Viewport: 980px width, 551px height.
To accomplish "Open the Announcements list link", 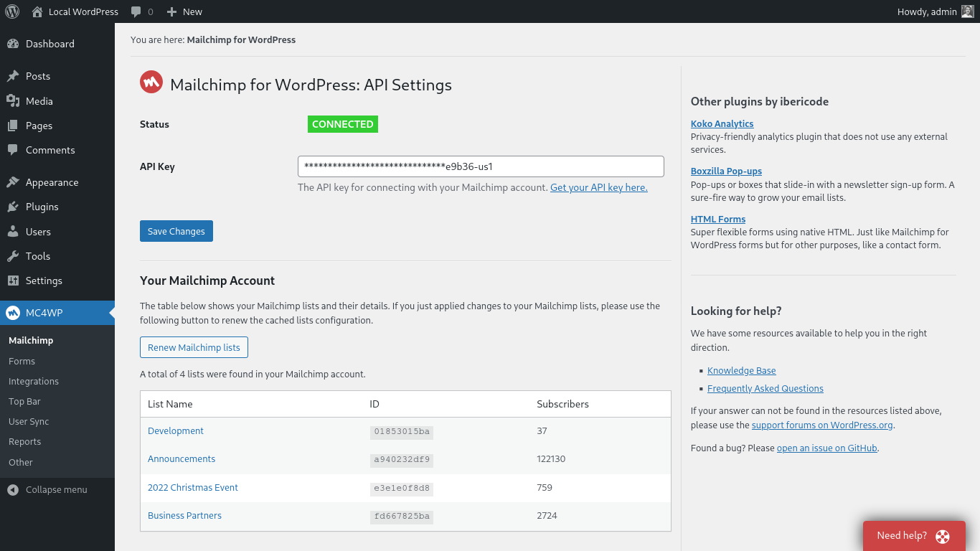I will (x=182, y=458).
